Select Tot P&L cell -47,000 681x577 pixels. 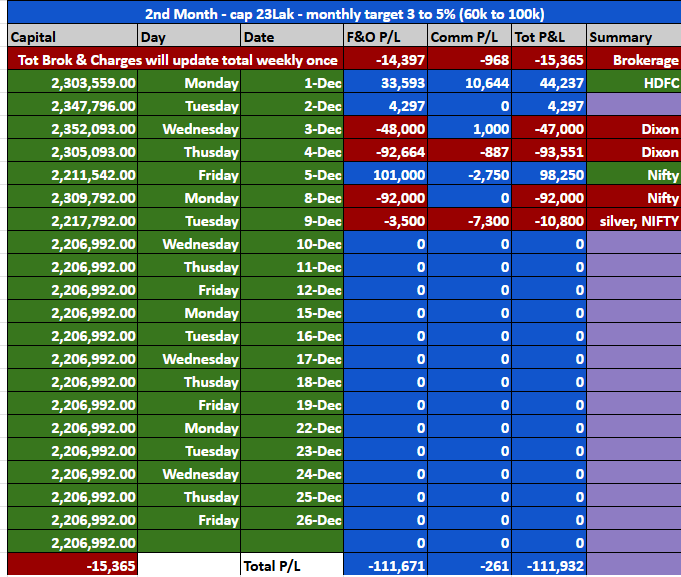coord(549,129)
